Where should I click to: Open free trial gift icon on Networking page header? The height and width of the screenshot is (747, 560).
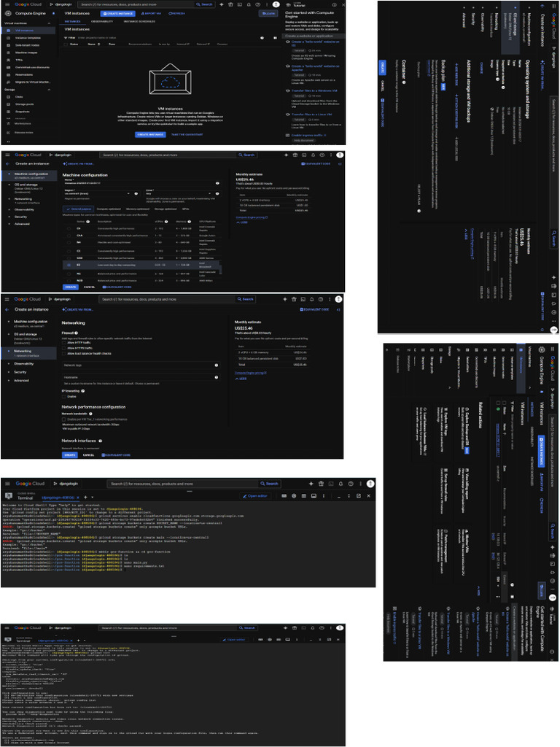(x=294, y=299)
